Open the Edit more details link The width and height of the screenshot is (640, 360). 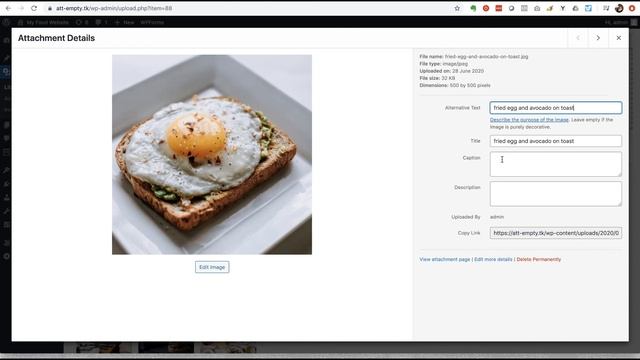(x=493, y=259)
